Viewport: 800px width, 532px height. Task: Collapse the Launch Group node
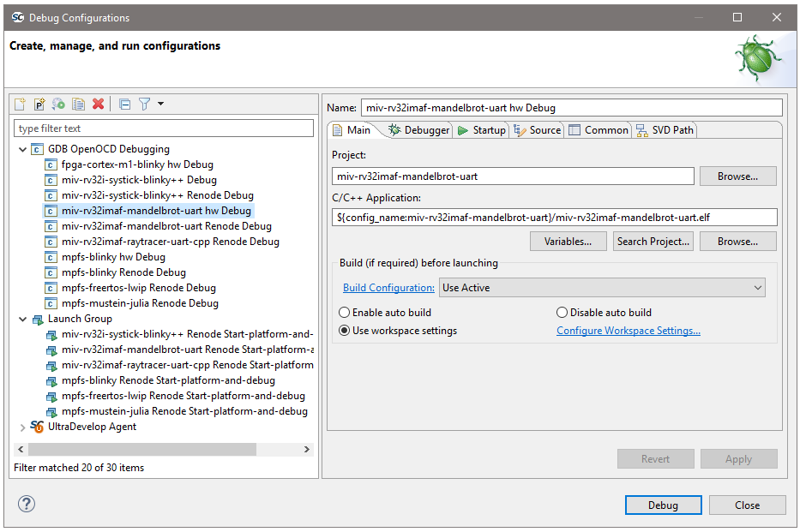pos(22,319)
